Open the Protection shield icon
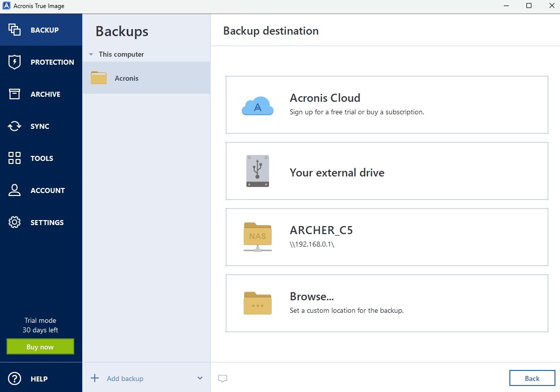This screenshot has width=560, height=392. [14, 62]
